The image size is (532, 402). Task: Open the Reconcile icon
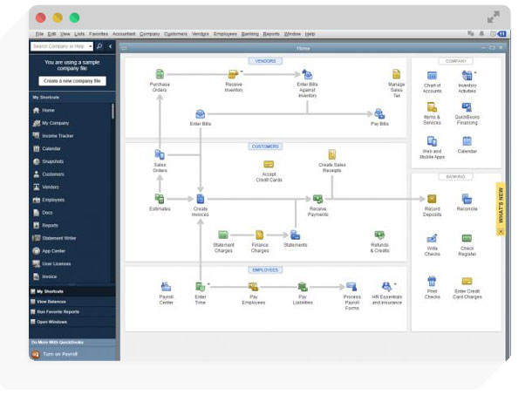pyautogui.click(x=467, y=199)
